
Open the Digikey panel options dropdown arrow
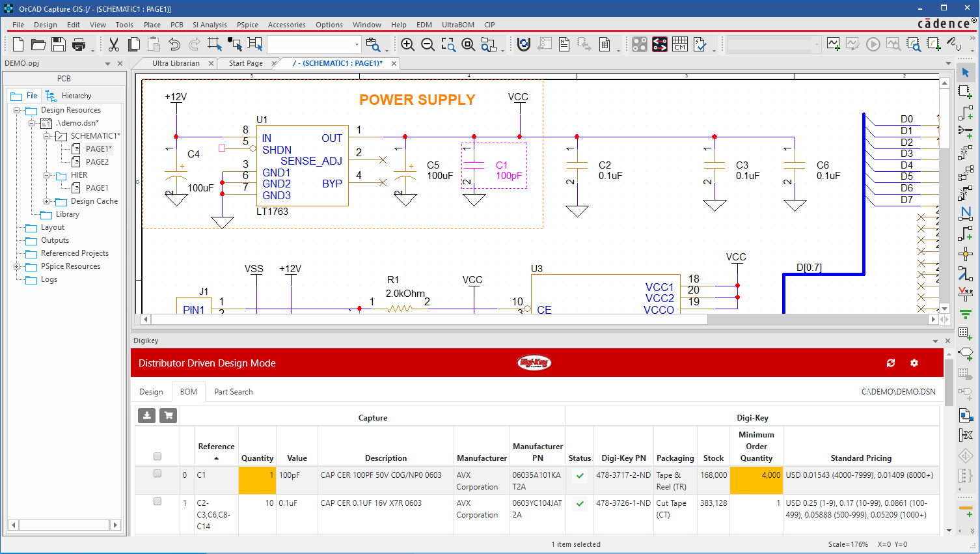(936, 341)
